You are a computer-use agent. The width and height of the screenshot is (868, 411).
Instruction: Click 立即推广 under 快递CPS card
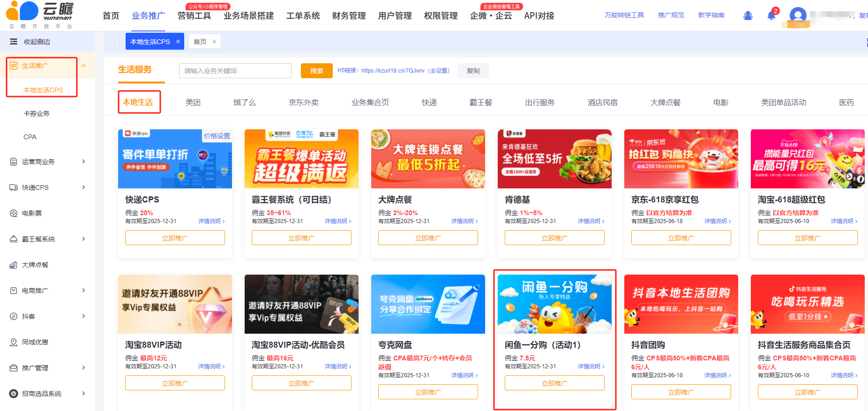pos(175,238)
